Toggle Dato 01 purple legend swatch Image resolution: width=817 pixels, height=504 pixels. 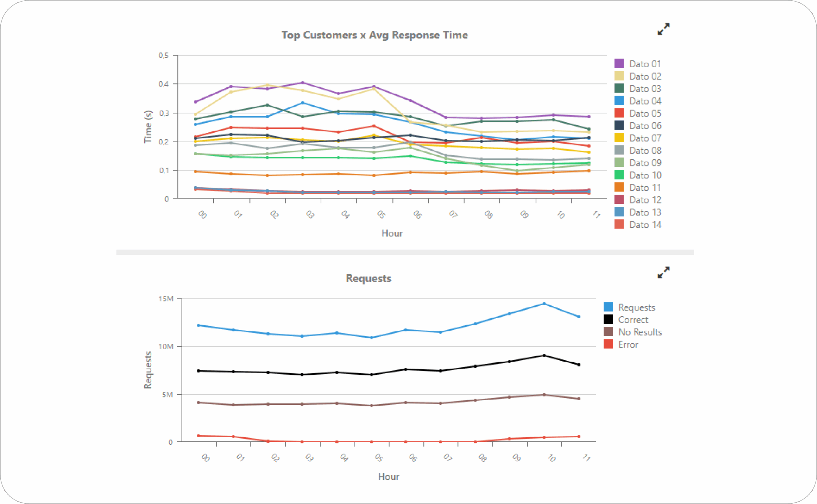[619, 63]
